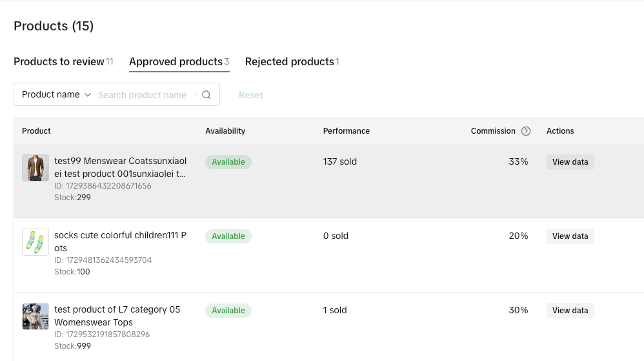This screenshot has width=644, height=361.
Task: View data for socks cute colorful product
Action: tap(570, 236)
